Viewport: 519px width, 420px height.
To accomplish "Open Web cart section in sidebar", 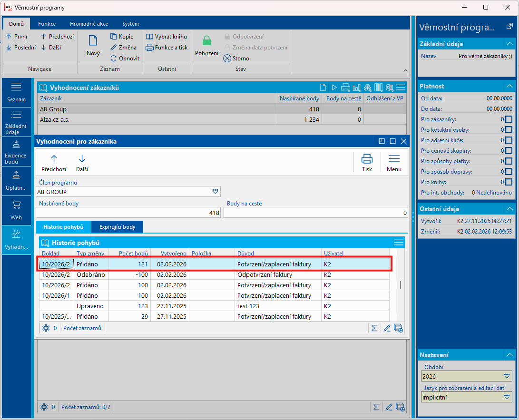I will 16,210.
